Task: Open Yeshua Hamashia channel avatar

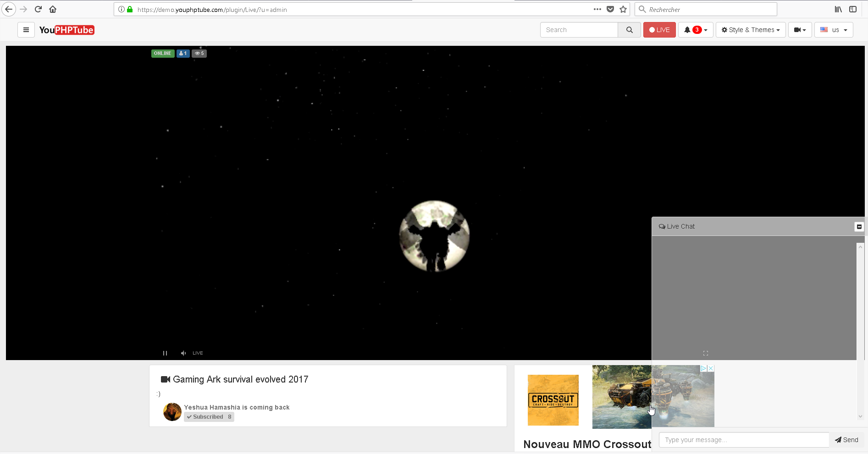Action: pos(172,412)
